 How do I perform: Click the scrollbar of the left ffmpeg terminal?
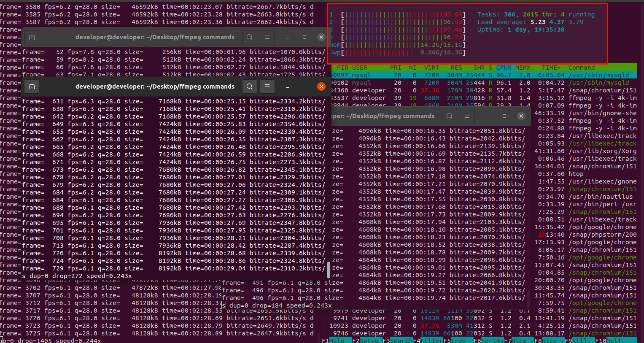pos(329,270)
